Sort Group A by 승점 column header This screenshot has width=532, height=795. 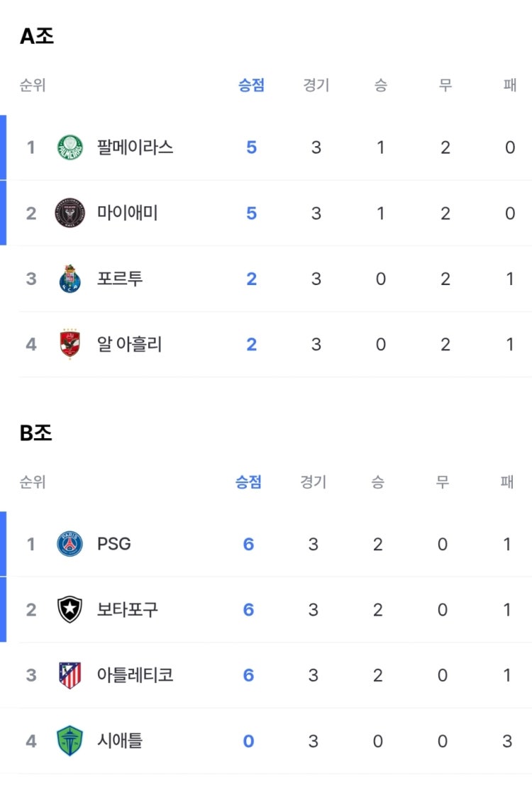pos(252,84)
